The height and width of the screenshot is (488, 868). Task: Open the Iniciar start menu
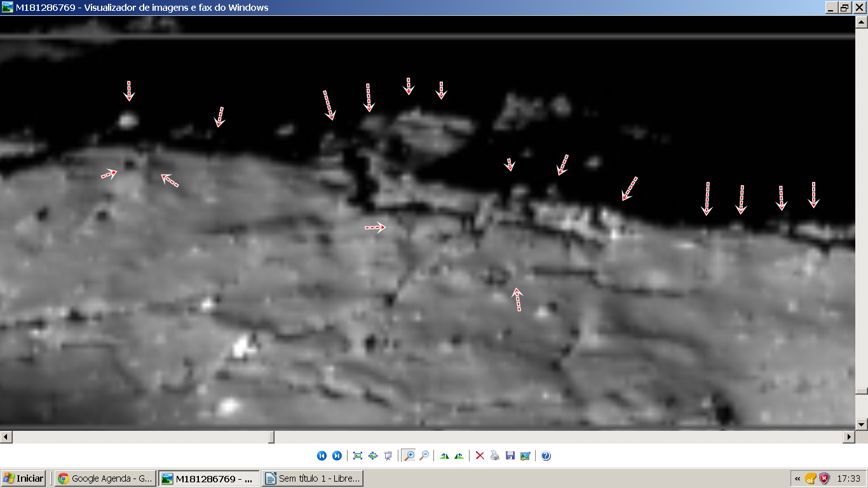coord(24,478)
